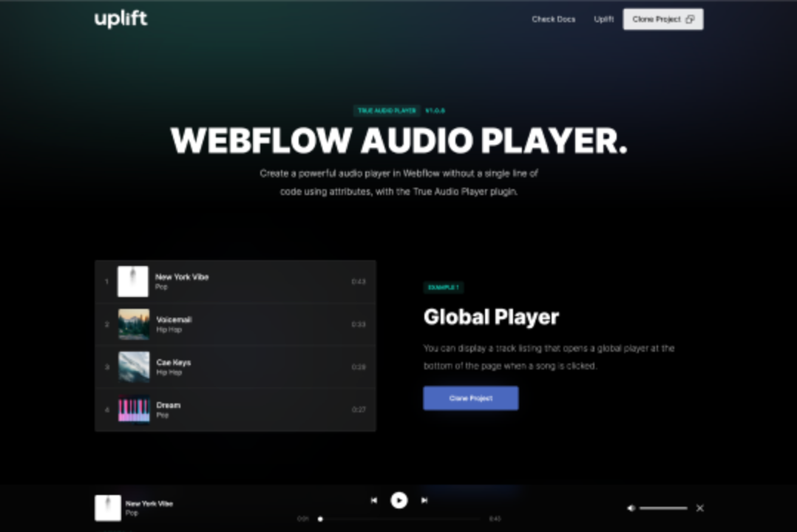Click the True Audio Player badge
Image resolution: width=797 pixels, height=532 pixels.
tap(387, 111)
